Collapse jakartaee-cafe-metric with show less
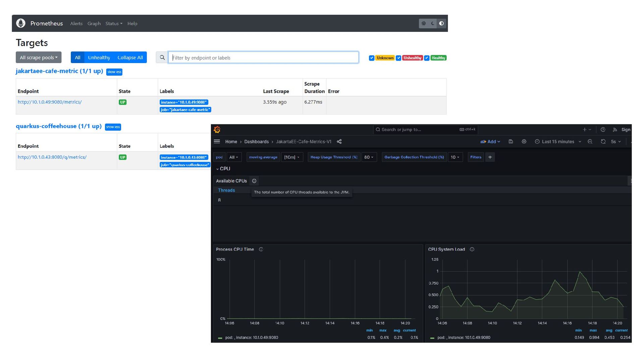644x362 pixels. pyautogui.click(x=114, y=72)
